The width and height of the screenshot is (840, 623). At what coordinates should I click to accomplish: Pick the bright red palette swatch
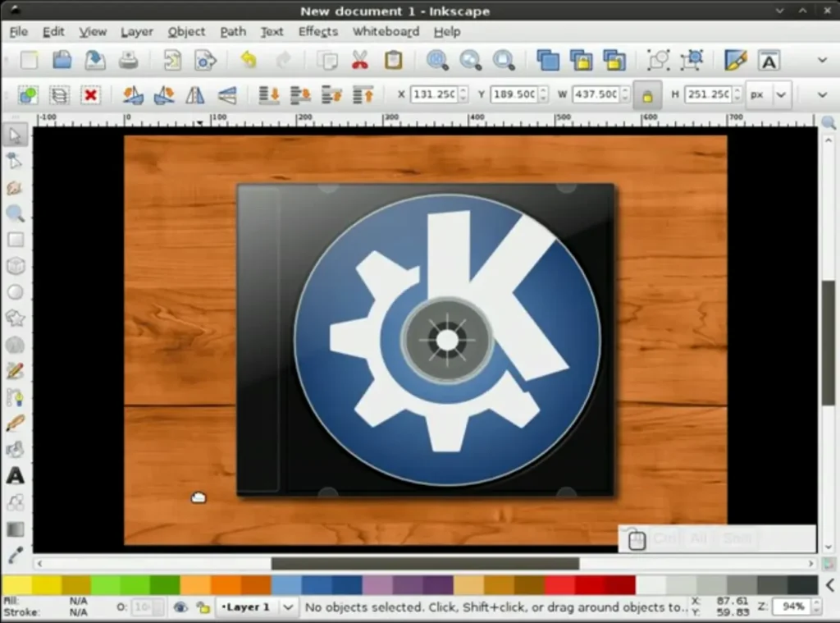pyautogui.click(x=559, y=585)
